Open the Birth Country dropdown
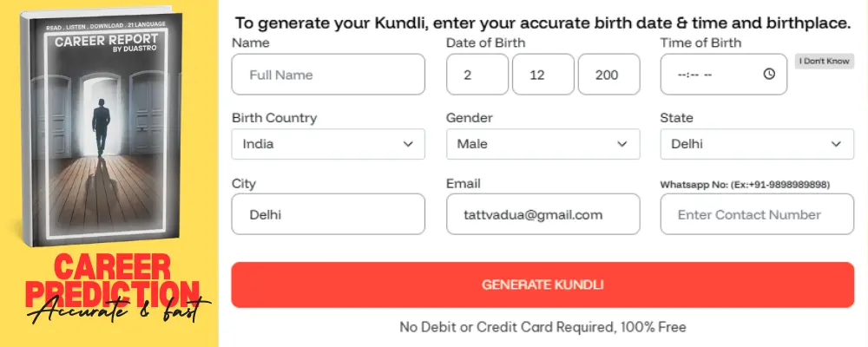Screen dimensions: 868x347 point(328,144)
